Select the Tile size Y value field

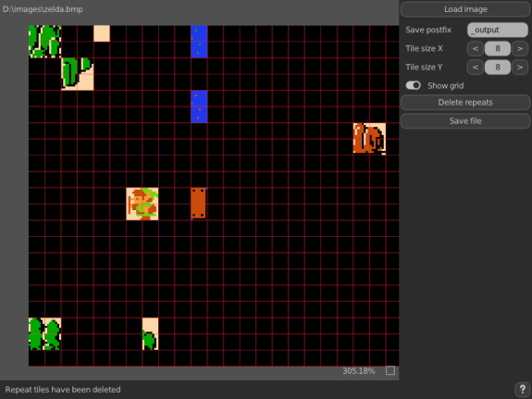point(498,68)
